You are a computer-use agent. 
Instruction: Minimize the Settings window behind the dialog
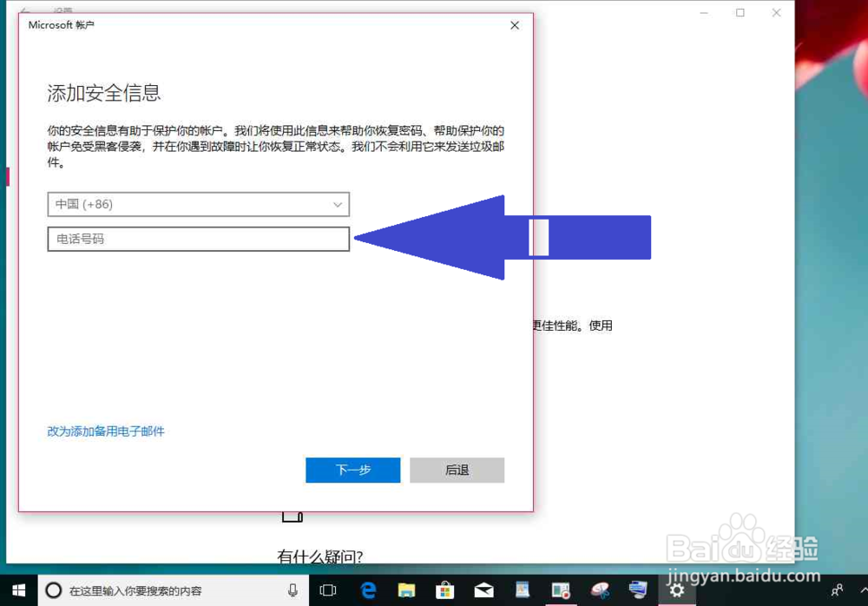click(x=704, y=13)
